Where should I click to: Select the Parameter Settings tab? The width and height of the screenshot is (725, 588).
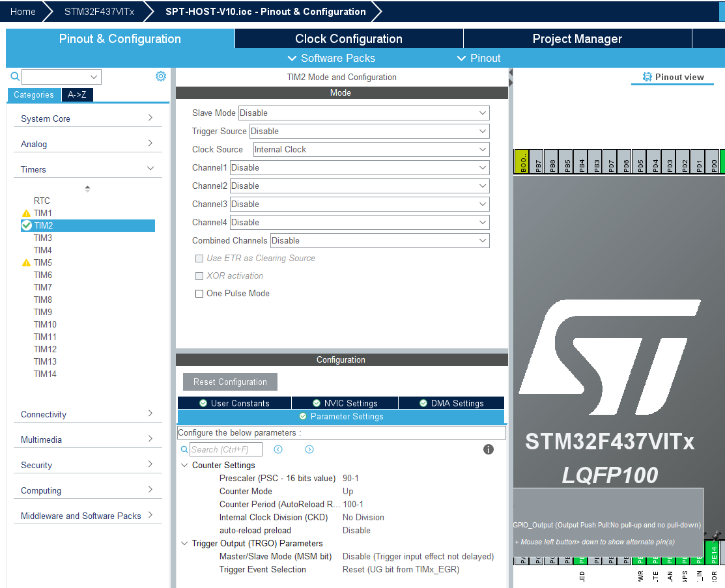click(x=341, y=417)
